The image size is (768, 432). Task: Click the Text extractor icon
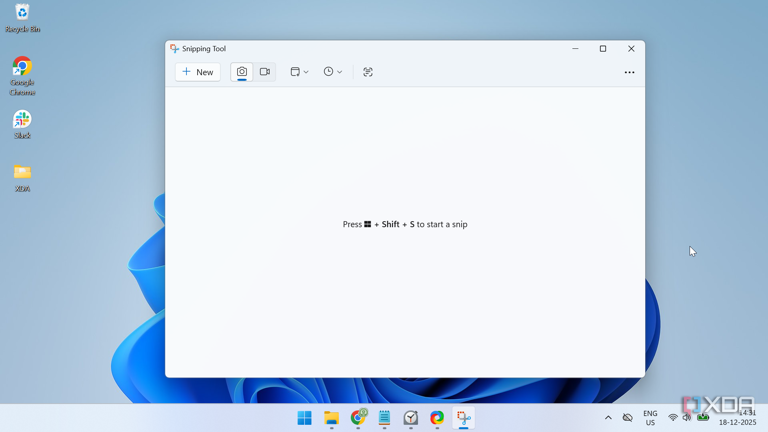(x=368, y=72)
